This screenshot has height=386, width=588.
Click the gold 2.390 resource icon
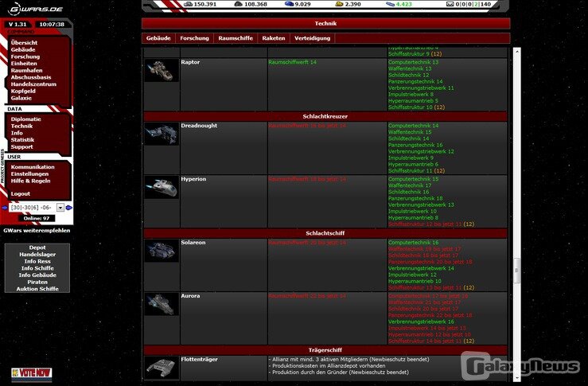point(339,4)
